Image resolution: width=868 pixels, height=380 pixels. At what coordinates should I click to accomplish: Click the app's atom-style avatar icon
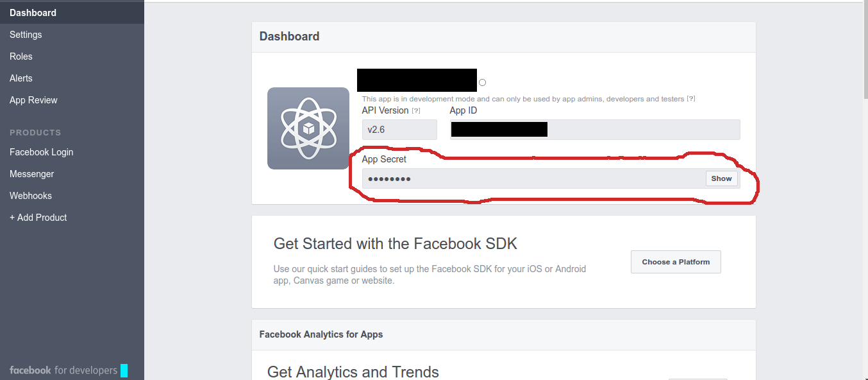tap(308, 128)
